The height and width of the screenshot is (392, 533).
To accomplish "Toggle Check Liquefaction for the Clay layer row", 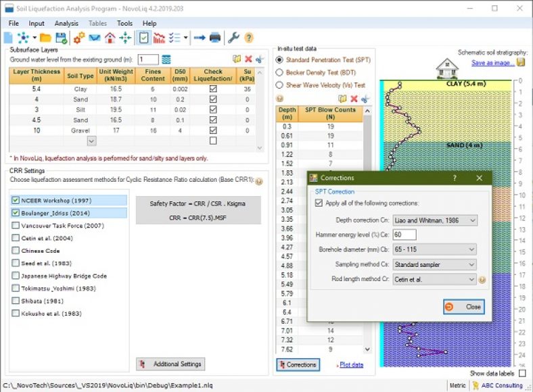I will click(213, 89).
